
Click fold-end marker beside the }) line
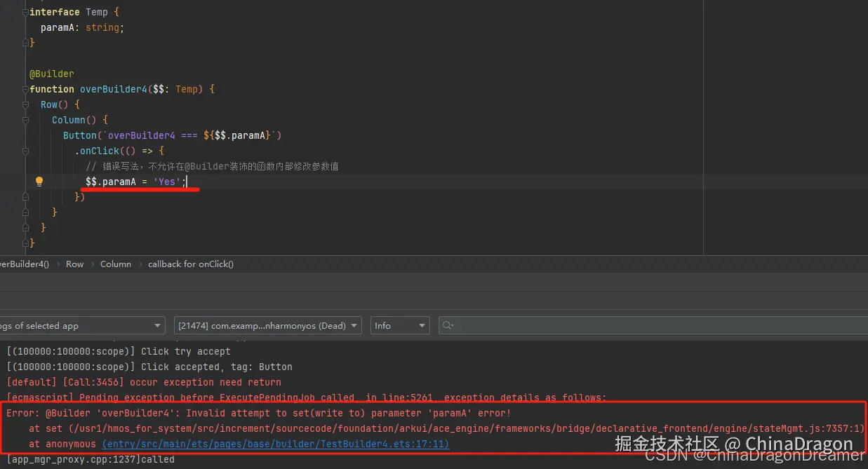[x=25, y=197]
